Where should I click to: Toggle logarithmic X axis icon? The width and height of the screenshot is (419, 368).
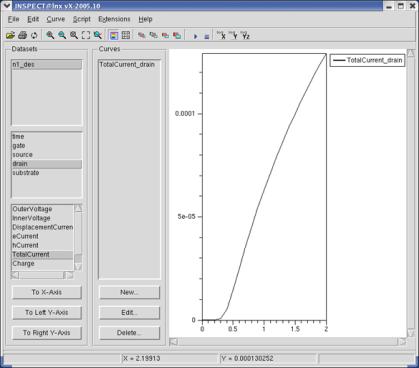pos(221,35)
